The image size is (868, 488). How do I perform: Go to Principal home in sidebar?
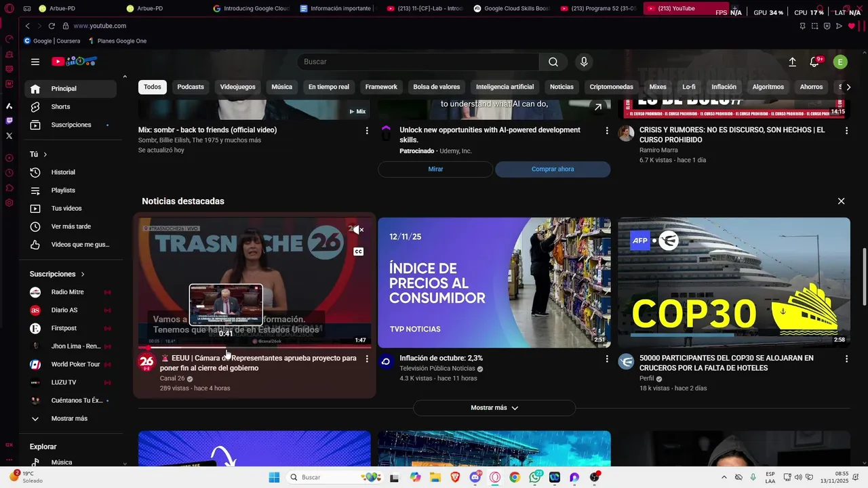tap(71, 89)
